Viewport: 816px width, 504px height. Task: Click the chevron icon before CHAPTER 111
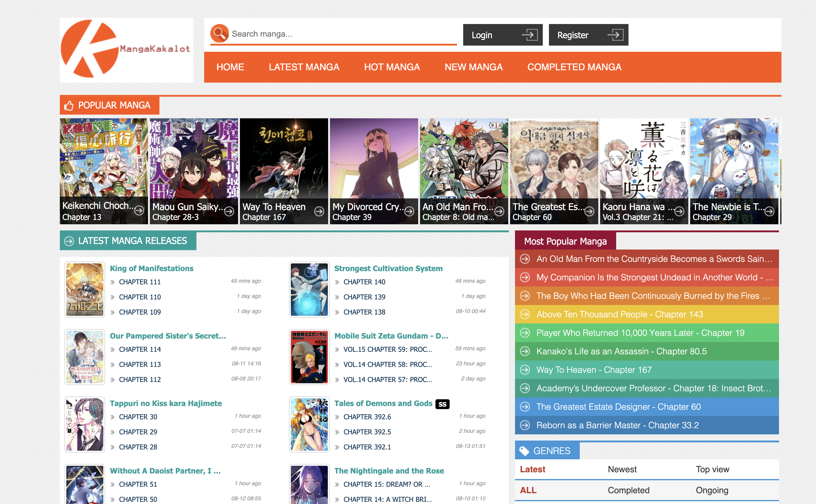(x=113, y=282)
